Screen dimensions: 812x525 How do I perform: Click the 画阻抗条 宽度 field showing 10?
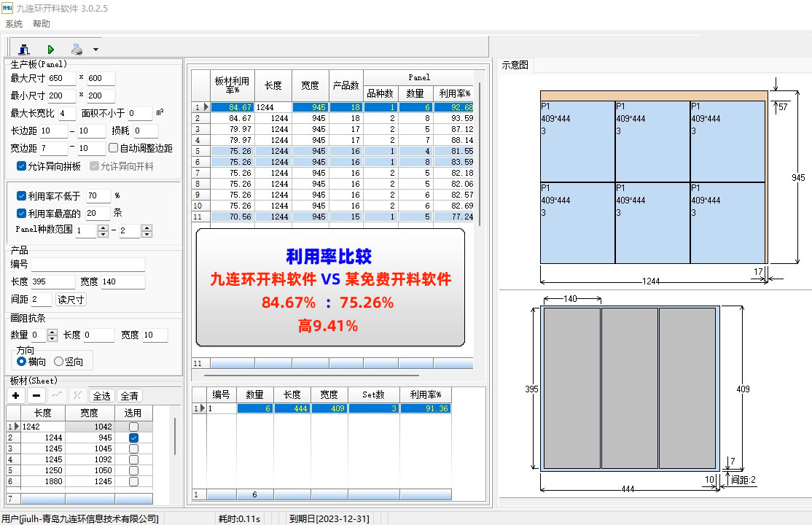(x=155, y=335)
